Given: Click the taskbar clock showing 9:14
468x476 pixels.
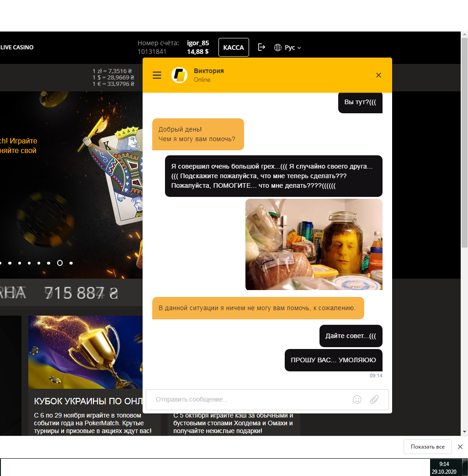Looking at the screenshot, I should 443,467.
